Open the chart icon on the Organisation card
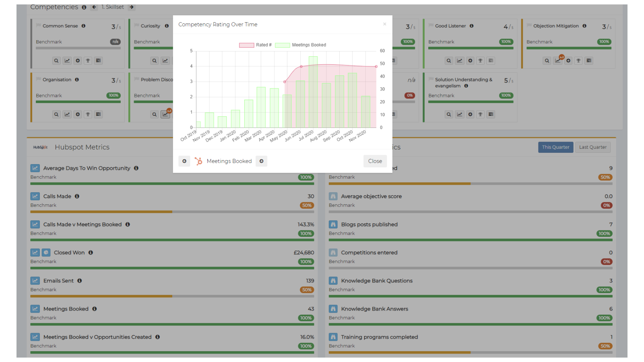Screen dimensions: 644x362 pyautogui.click(x=67, y=114)
